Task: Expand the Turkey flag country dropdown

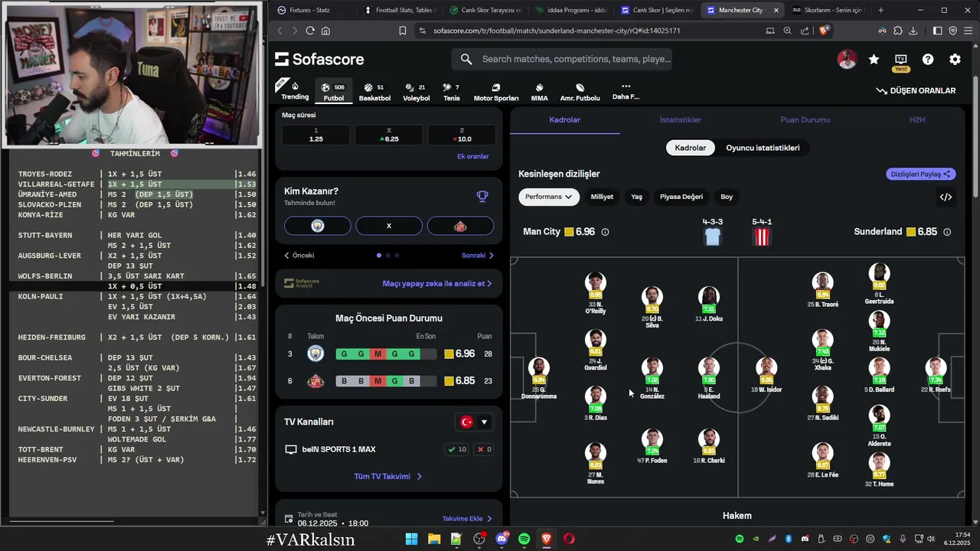Action: [474, 422]
